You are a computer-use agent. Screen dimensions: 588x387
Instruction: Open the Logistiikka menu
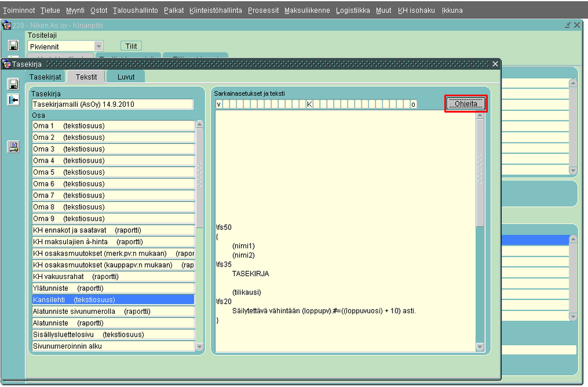coord(353,11)
